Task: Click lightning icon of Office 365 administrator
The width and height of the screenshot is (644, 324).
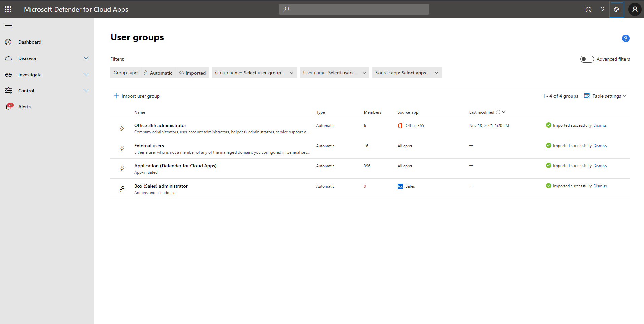Action: tap(122, 128)
